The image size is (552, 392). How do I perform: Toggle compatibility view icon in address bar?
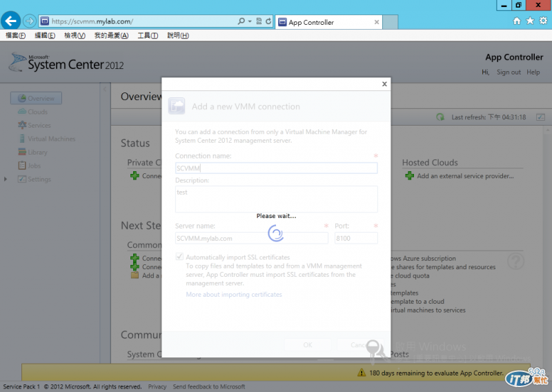[259, 21]
